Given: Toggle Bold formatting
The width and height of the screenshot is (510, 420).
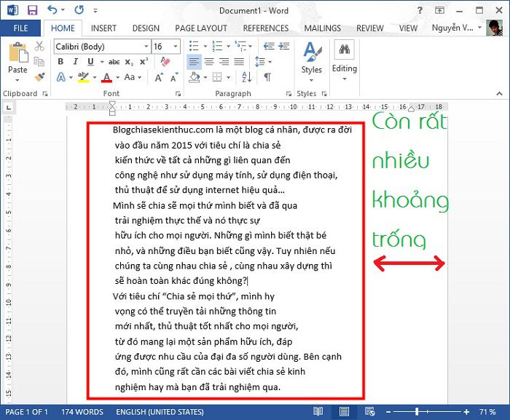Looking at the screenshot, I should (x=60, y=61).
